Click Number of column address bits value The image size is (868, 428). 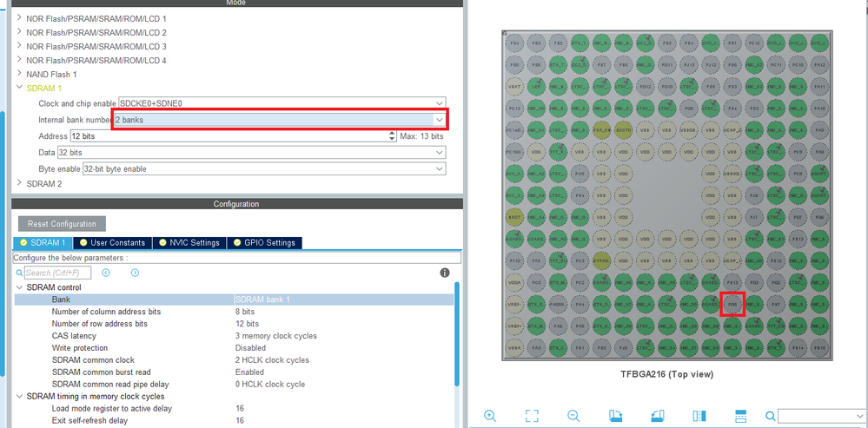247,312
